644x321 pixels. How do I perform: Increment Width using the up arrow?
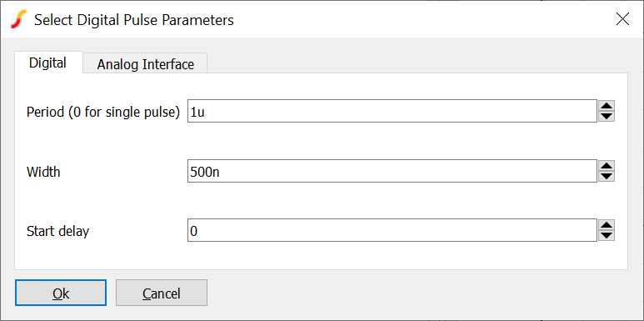pyautogui.click(x=607, y=166)
